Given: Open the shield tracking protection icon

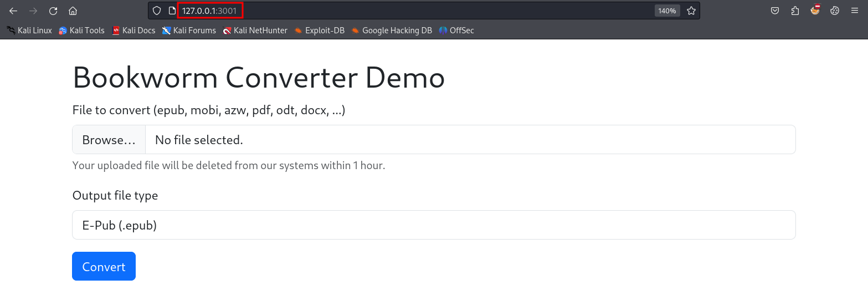Looking at the screenshot, I should pyautogui.click(x=157, y=11).
